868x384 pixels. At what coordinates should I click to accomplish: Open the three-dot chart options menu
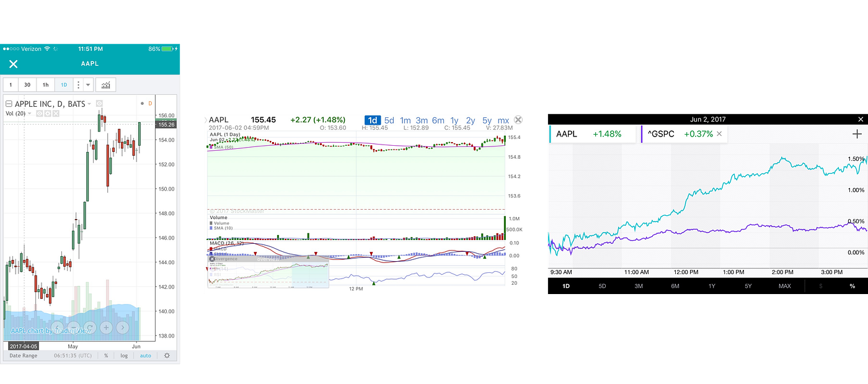pyautogui.click(x=78, y=85)
